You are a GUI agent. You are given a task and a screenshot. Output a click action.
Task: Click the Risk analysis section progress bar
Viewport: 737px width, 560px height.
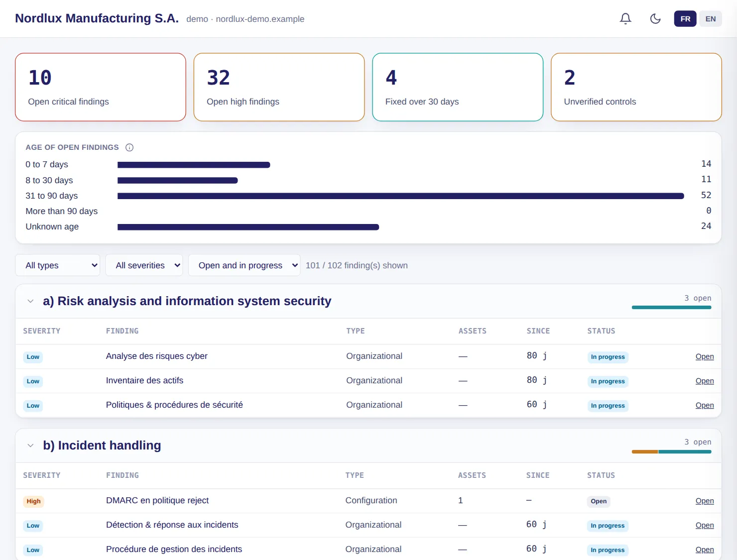pyautogui.click(x=671, y=308)
